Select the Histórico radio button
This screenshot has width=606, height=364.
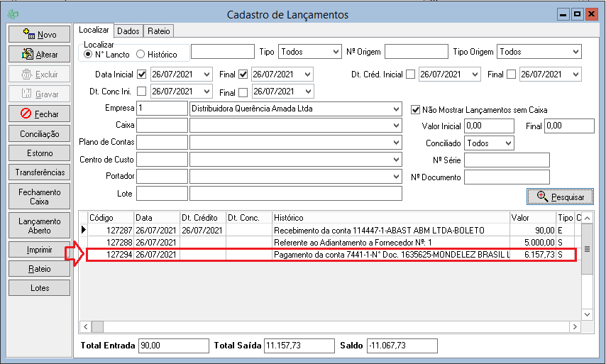click(x=141, y=54)
